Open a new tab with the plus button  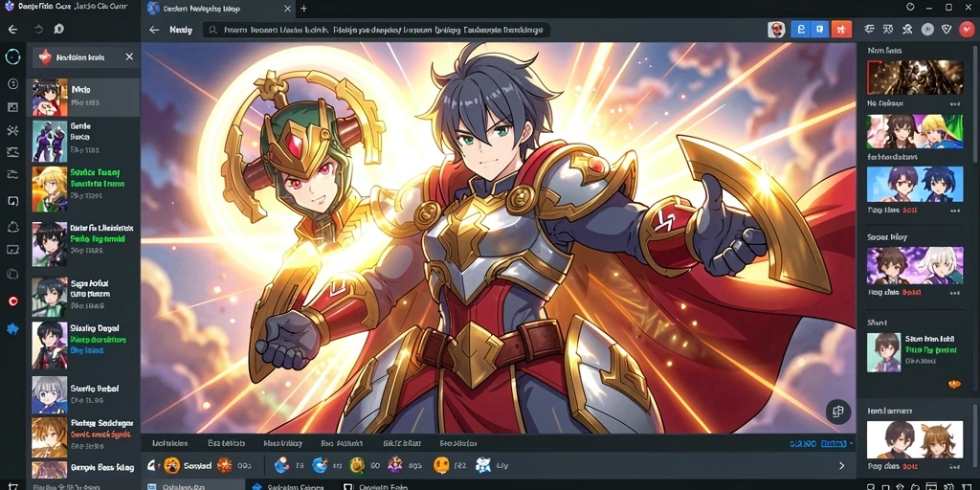(303, 9)
